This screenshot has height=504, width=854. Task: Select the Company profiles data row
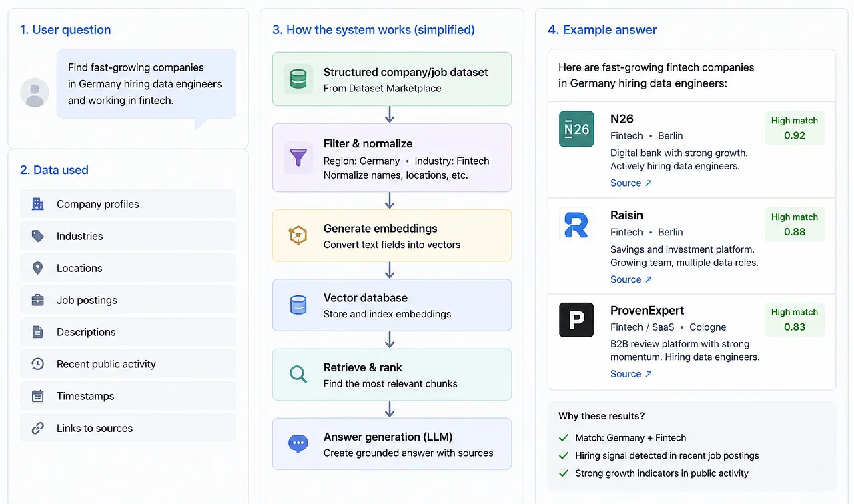tap(128, 204)
